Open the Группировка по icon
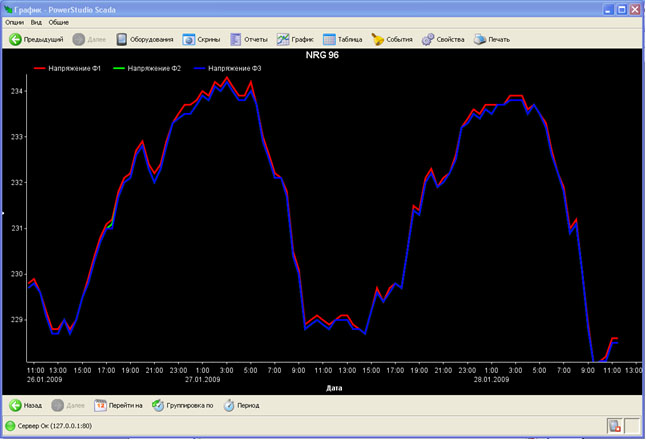 point(158,405)
